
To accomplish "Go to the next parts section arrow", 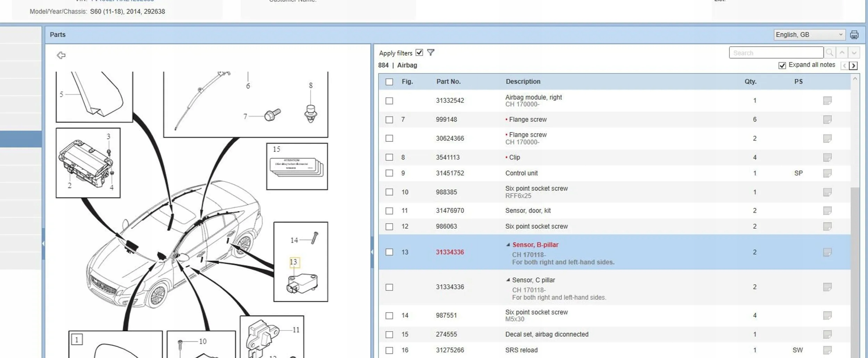I will click(x=853, y=66).
